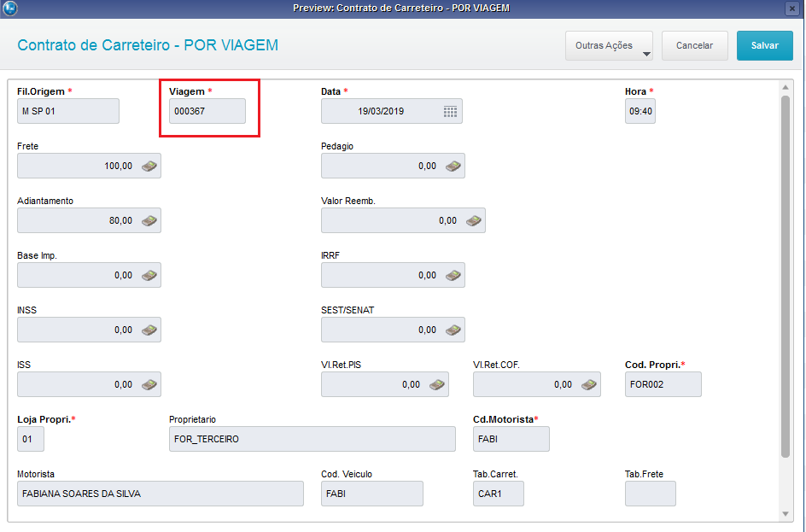Select the Viagem field with 000367

point(207,111)
